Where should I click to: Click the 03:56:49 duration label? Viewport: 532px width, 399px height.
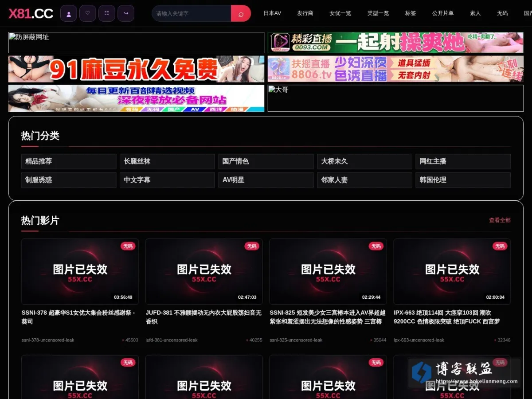click(x=123, y=297)
